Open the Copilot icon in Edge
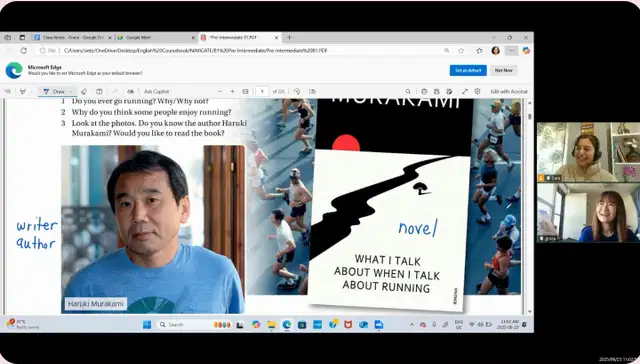This screenshot has width=640, height=364. pos(526,51)
